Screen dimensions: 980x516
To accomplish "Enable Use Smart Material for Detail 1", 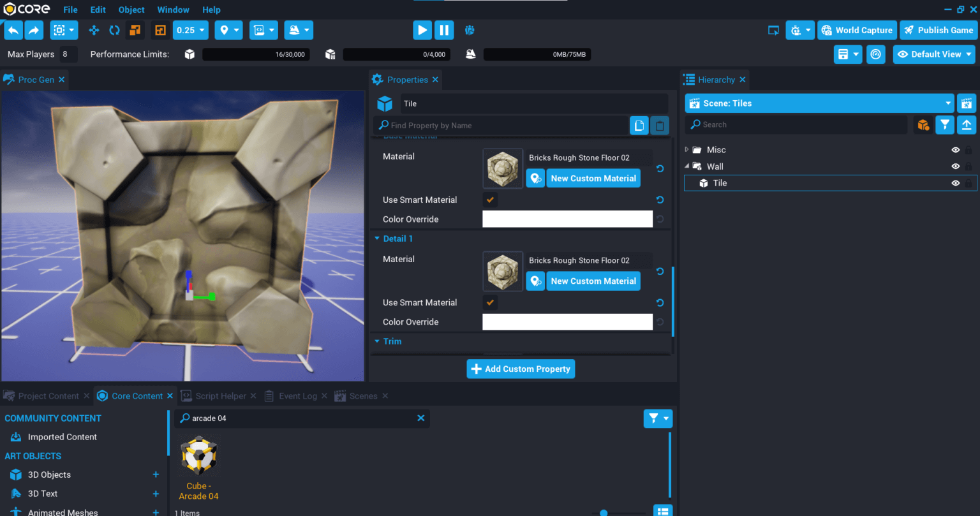I will (490, 302).
